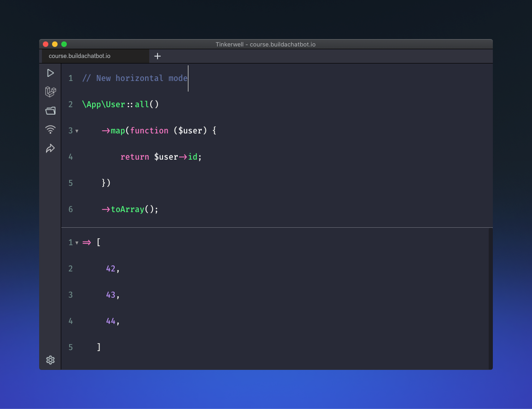Open settings via the gear icon
Viewport: 532px width, 409px height.
(51, 360)
